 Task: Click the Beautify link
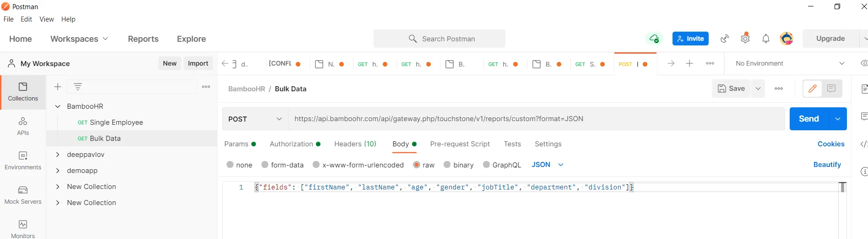[x=827, y=165]
